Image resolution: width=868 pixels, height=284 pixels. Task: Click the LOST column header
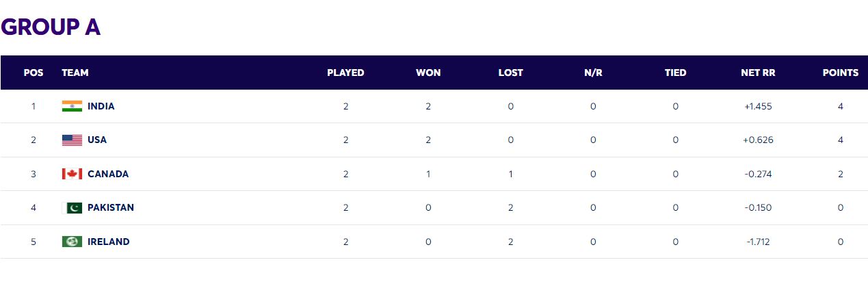coord(510,73)
